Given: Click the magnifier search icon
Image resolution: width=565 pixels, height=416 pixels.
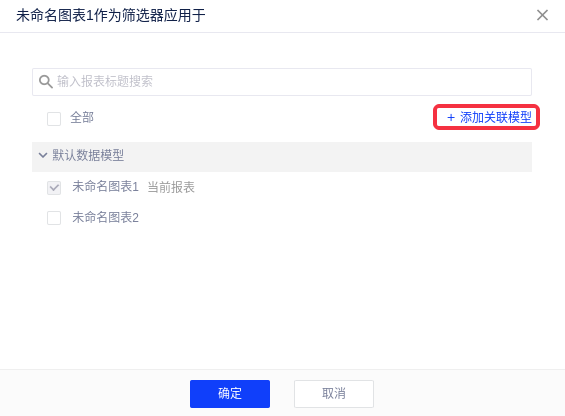Looking at the screenshot, I should tap(45, 81).
